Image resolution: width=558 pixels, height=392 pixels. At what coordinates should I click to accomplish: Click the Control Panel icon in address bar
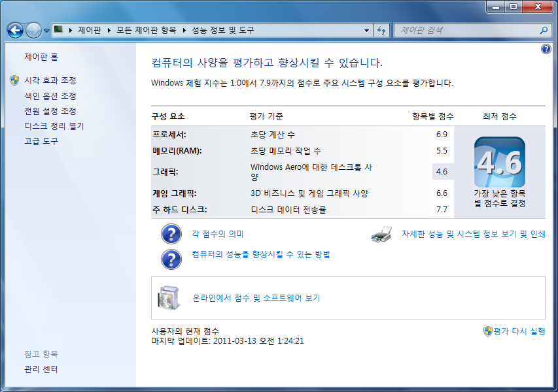click(x=58, y=29)
